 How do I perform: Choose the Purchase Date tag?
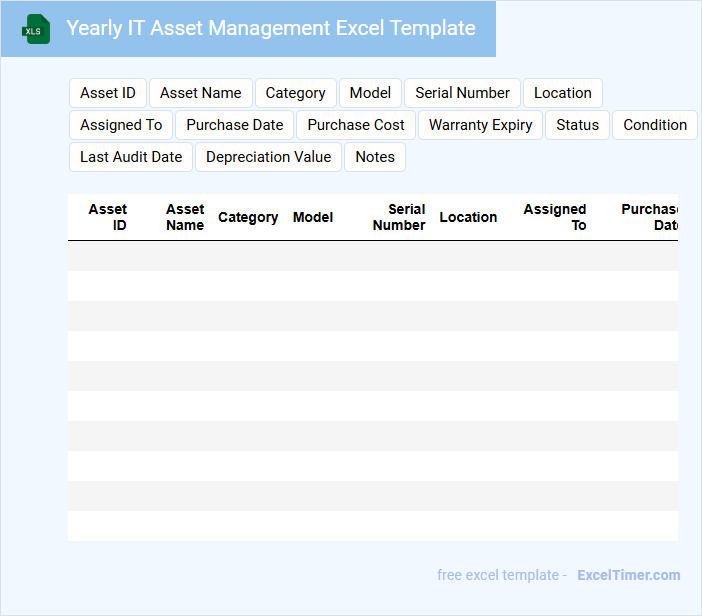click(x=235, y=125)
